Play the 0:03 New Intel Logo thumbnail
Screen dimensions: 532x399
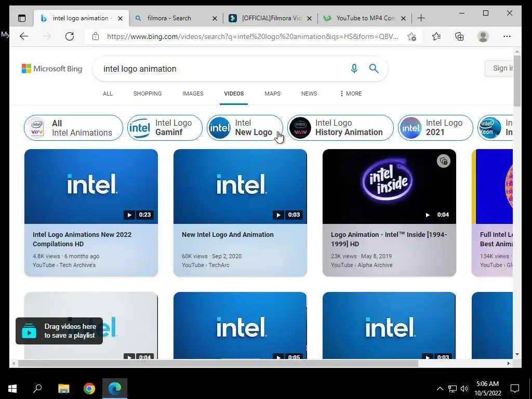coord(240,187)
